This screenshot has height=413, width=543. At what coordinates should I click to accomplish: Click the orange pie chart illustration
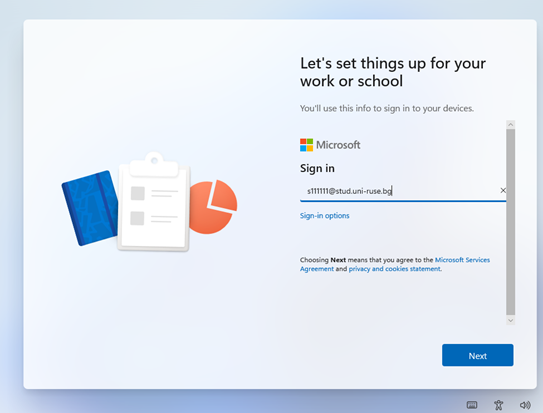pyautogui.click(x=213, y=206)
